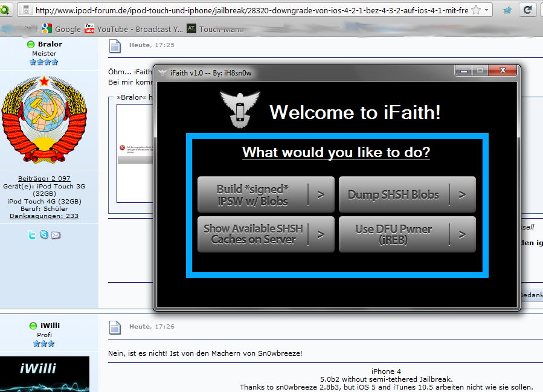Screen dimensions: 543x392
Task: Click the "Meister" rank under Bralor
Action: [x=44, y=53]
